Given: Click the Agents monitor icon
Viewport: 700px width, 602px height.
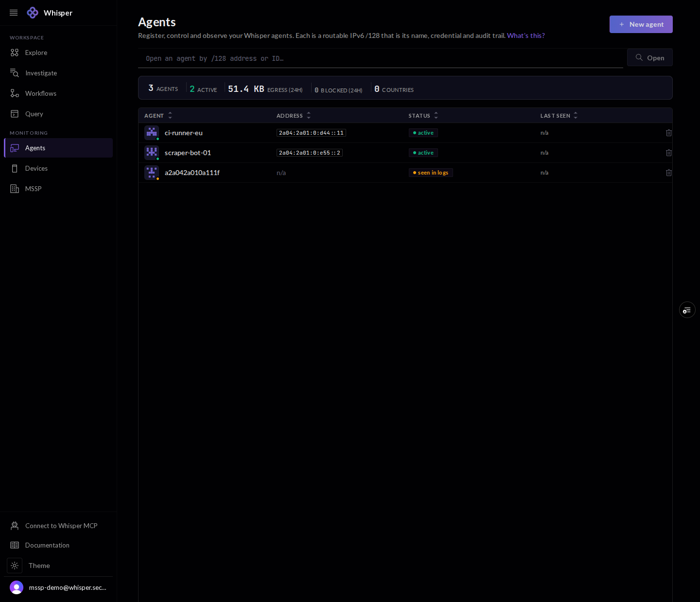Looking at the screenshot, I should (x=15, y=148).
